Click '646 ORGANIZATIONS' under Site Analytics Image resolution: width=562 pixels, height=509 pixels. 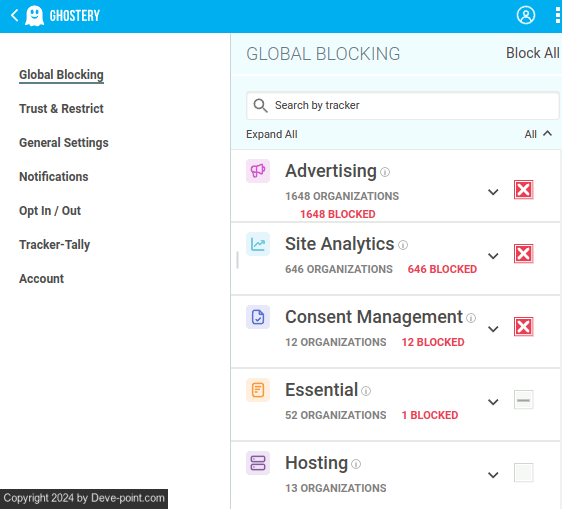tap(339, 269)
